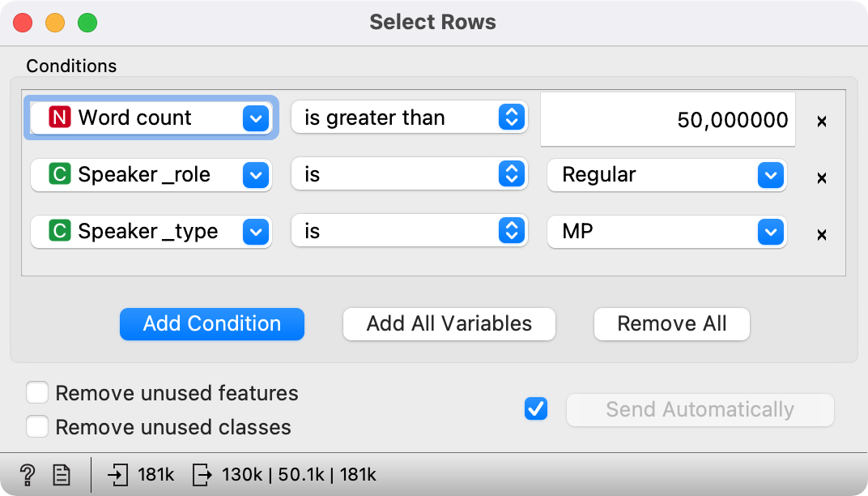Open the Speaker_role variable dropdown
868x496 pixels.
click(x=150, y=175)
